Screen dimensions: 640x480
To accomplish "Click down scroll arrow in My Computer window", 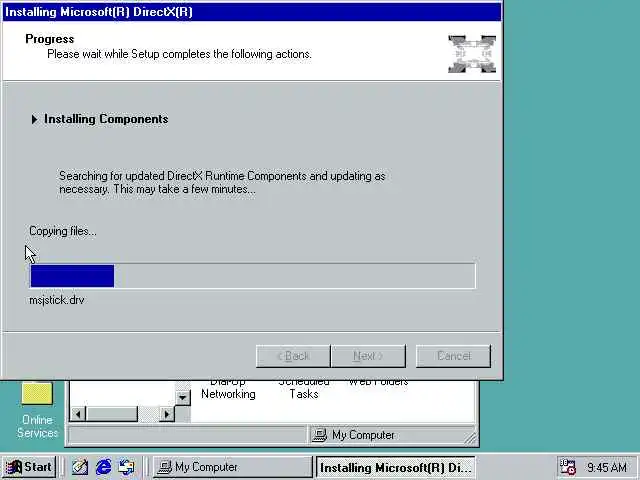I will click(182, 397).
